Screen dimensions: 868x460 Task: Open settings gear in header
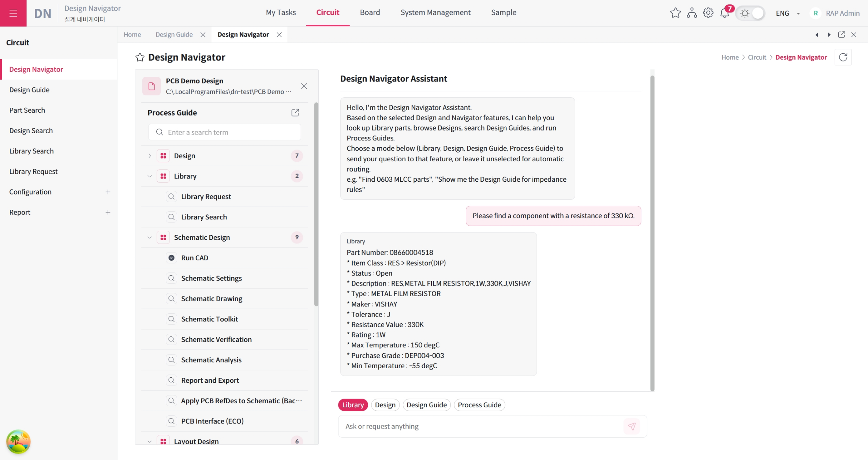[x=708, y=13]
